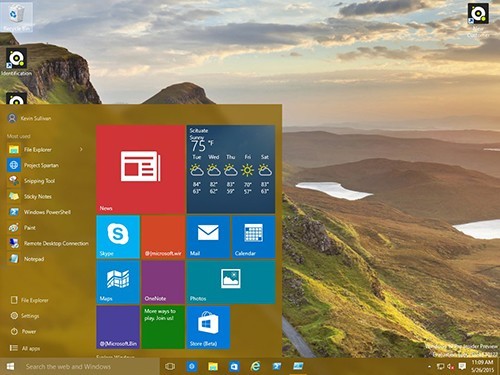Click the Windows Start button
The width and height of the screenshot is (500, 375).
[10, 367]
